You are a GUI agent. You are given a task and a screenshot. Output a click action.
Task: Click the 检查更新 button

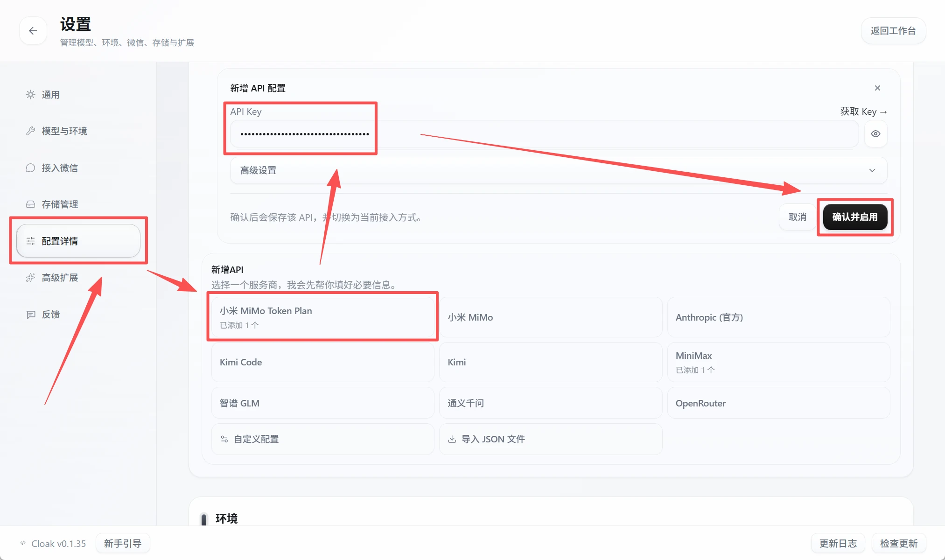[899, 543]
